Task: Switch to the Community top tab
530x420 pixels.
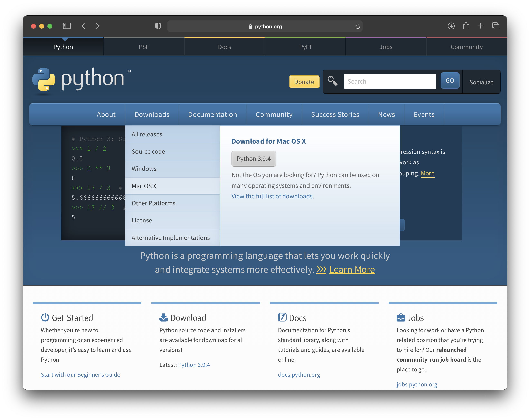Action: [467, 47]
